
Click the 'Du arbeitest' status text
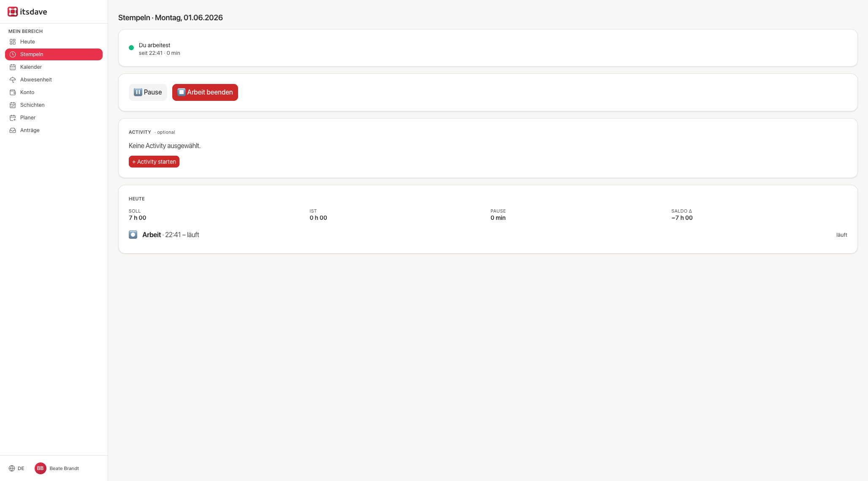click(x=155, y=45)
